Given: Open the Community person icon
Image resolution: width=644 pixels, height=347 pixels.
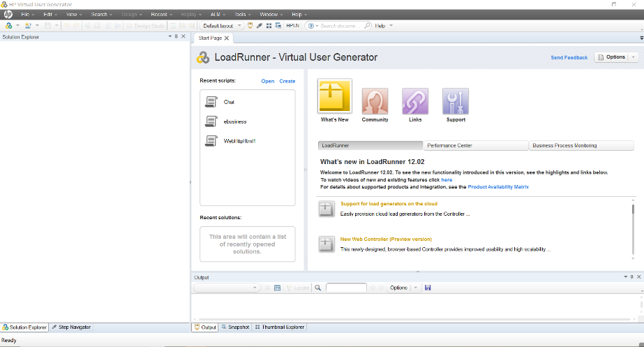Looking at the screenshot, I should tap(375, 101).
